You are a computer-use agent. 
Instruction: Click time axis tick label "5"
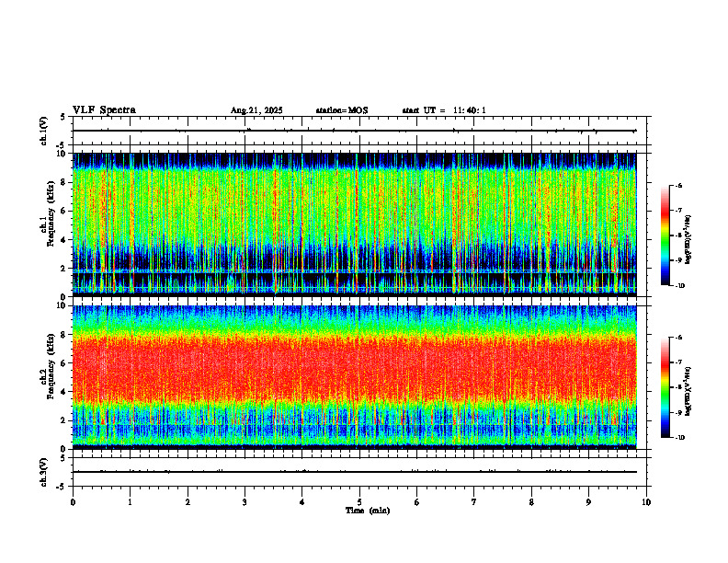point(359,502)
